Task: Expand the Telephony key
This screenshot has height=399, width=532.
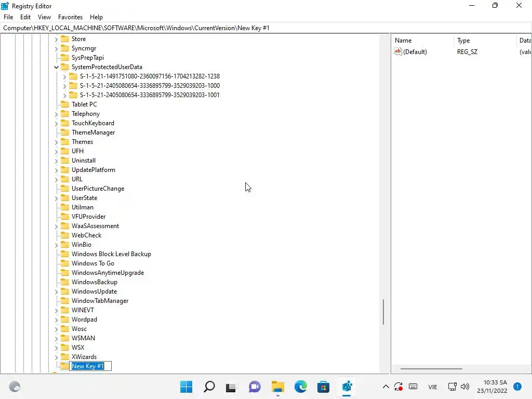Action: tap(56, 114)
